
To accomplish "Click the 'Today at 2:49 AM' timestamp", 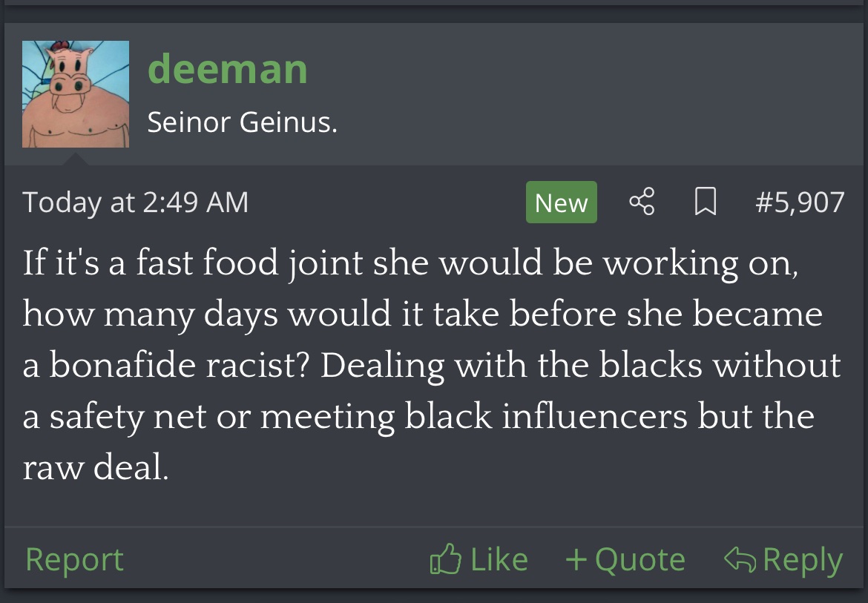I will tap(135, 202).
